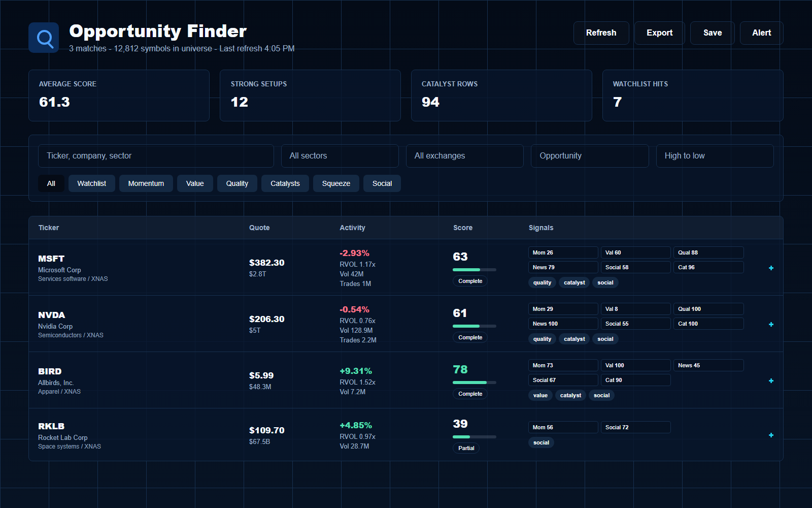Screen dimensions: 812x508
Task: Click the $382.30 quote for MSFT
Action: click(x=266, y=263)
